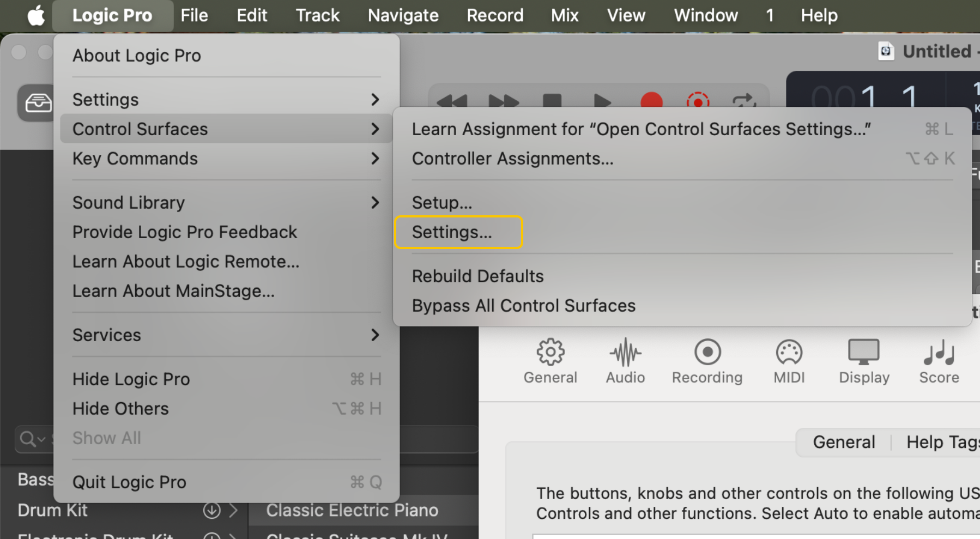Open the Mix menu
The height and width of the screenshot is (539, 980).
[x=565, y=15]
